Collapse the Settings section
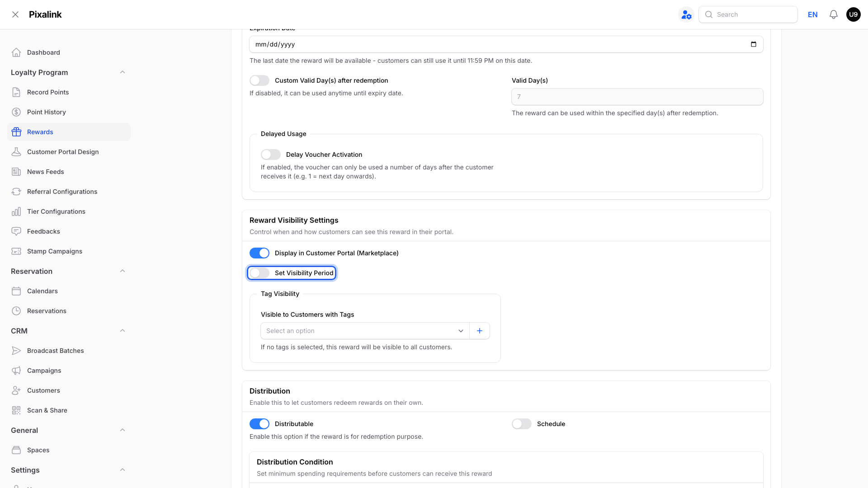The height and width of the screenshot is (488, 868). coord(123,470)
